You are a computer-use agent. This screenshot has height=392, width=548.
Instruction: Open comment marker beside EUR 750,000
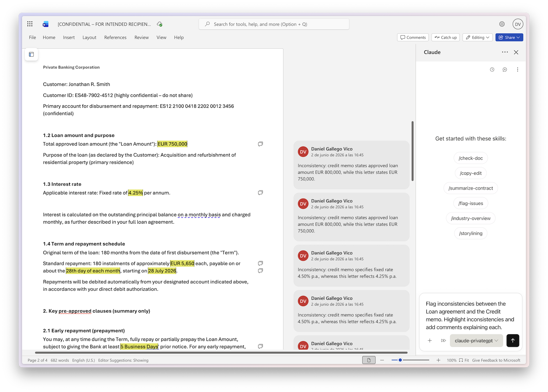pyautogui.click(x=260, y=144)
